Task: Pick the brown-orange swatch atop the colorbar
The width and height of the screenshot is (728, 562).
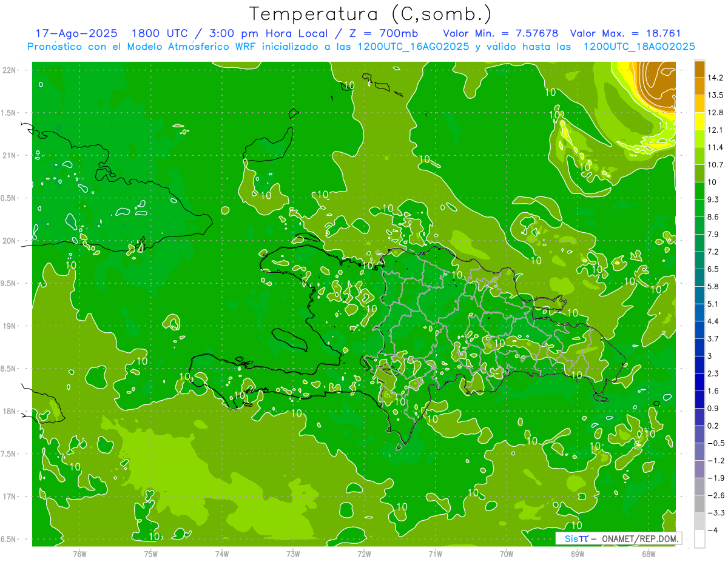Action: (699, 69)
